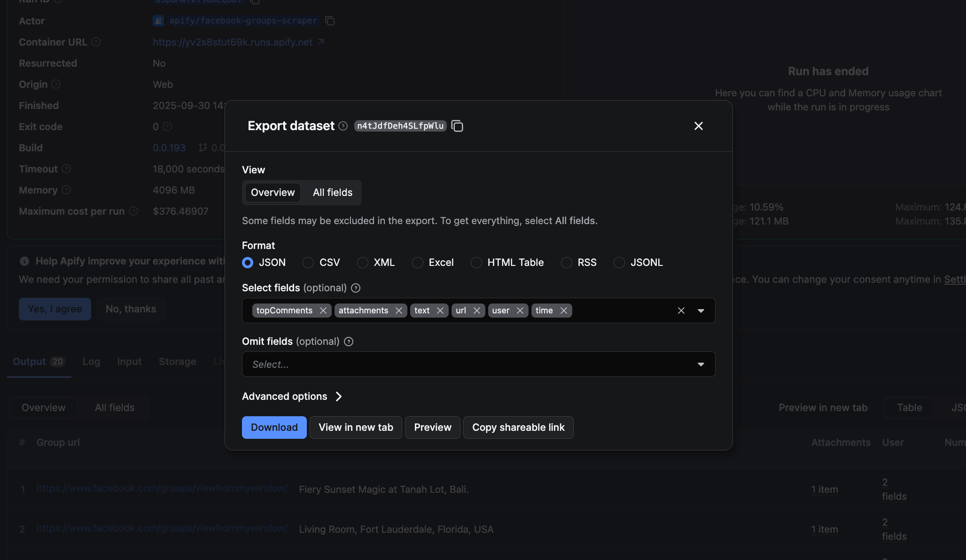966x560 pixels.
Task: Click the Download button
Action: (x=274, y=427)
